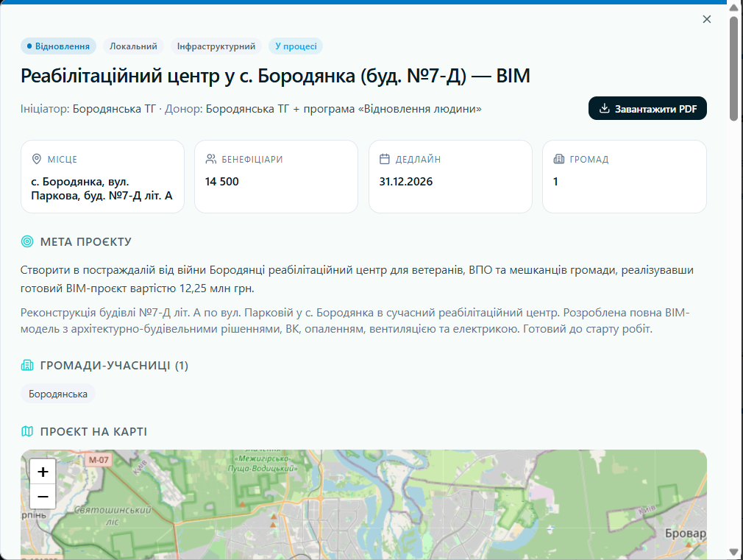Viewport: 743px width, 560px height.
Task: Zoom out on the map
Action: (43, 497)
